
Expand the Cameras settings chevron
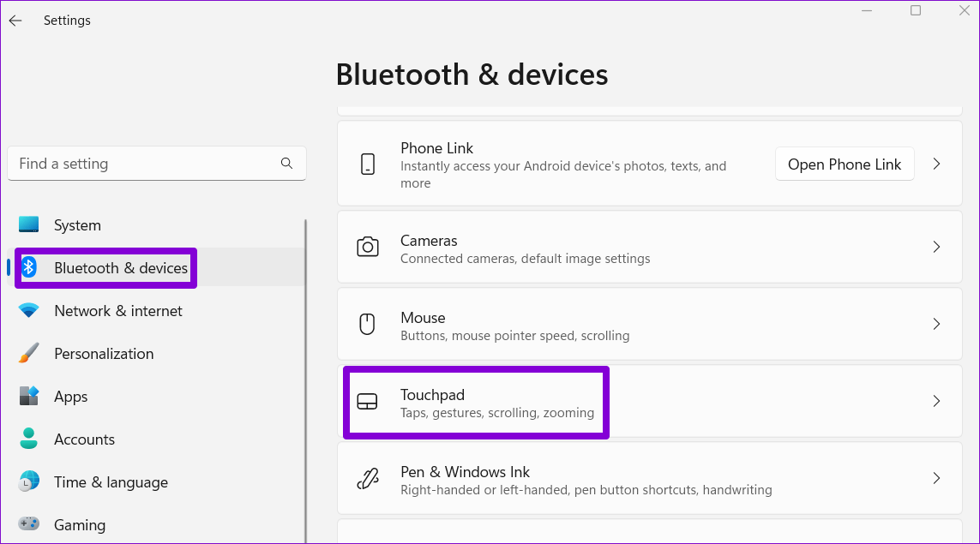(x=936, y=247)
